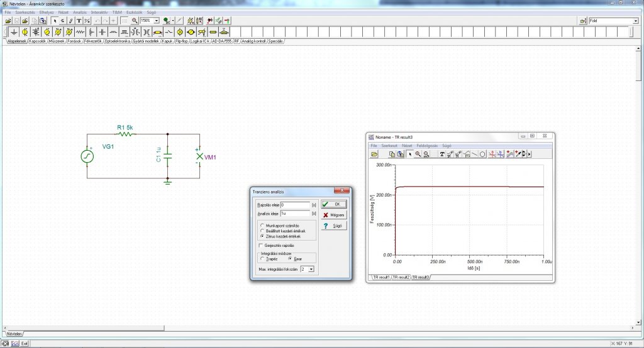Click the vertical scrollbar thumb of editor
644x348 pixels.
click(639, 66)
